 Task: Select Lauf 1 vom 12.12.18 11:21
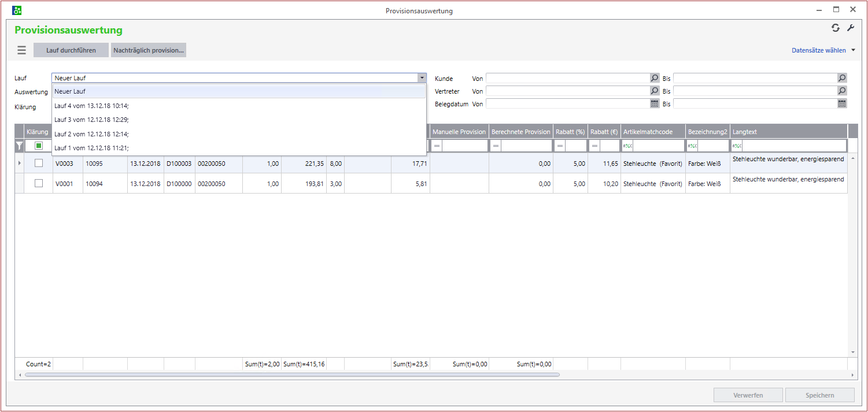tap(91, 147)
